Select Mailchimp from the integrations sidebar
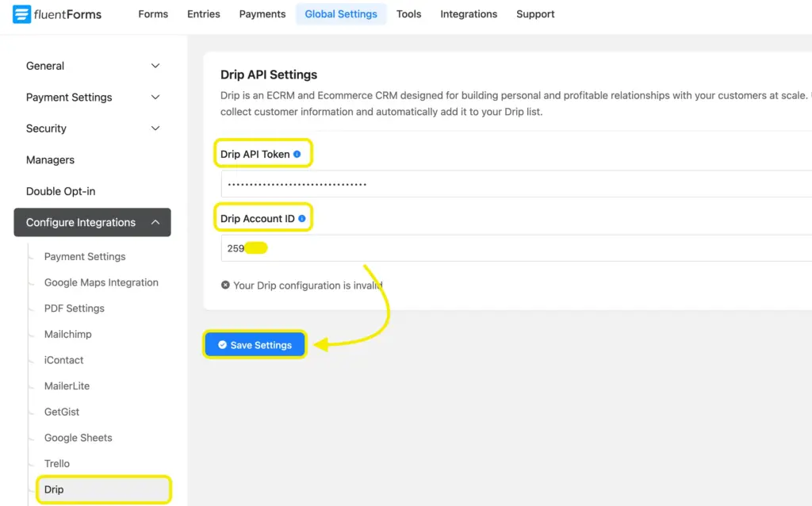 tap(67, 334)
